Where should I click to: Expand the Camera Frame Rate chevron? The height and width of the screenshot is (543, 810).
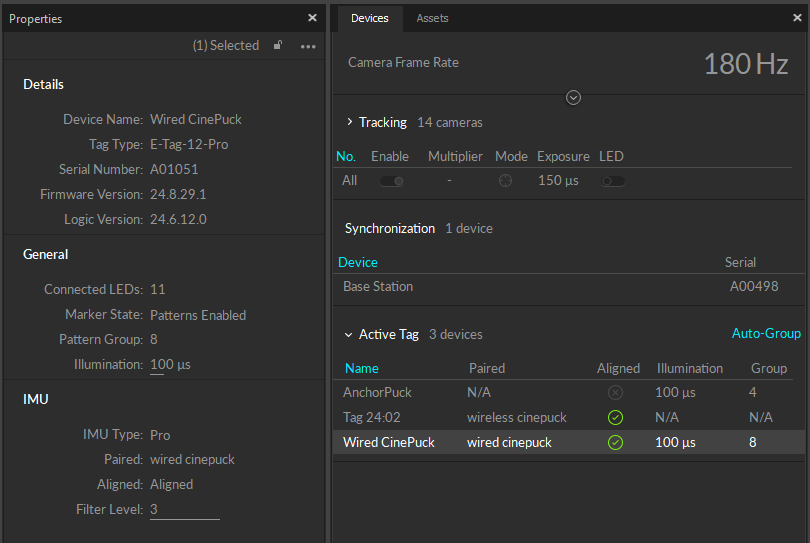[573, 97]
